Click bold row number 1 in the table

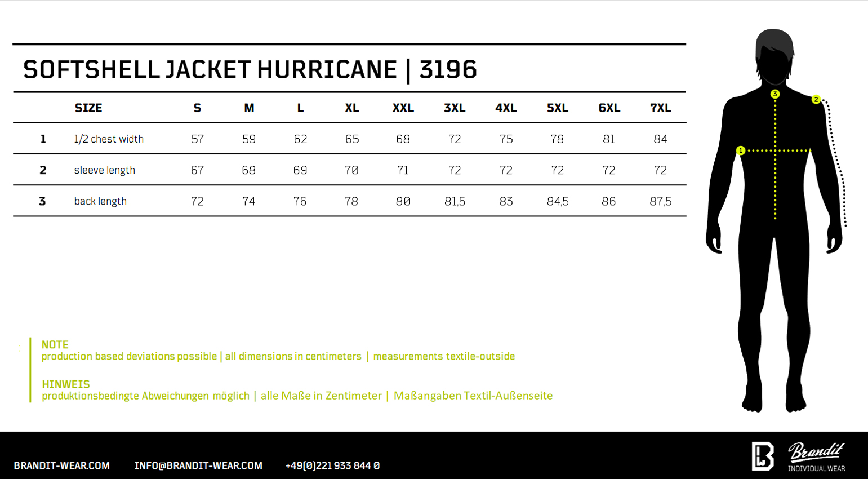point(43,139)
